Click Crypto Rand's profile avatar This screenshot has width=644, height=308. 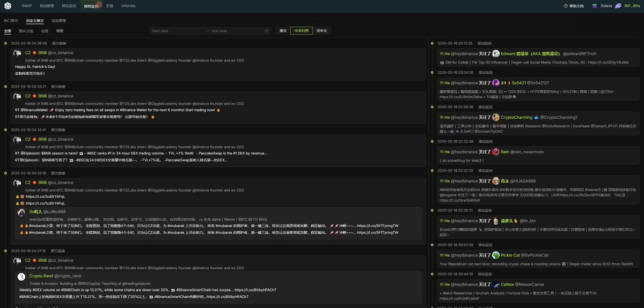[x=21, y=276]
